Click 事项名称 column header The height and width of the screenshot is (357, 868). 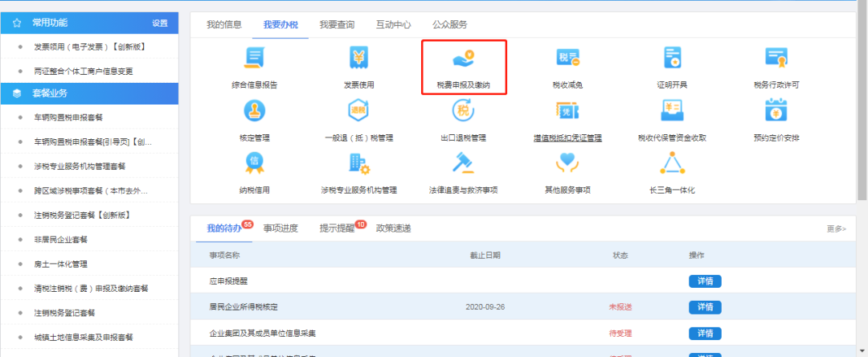click(x=225, y=255)
